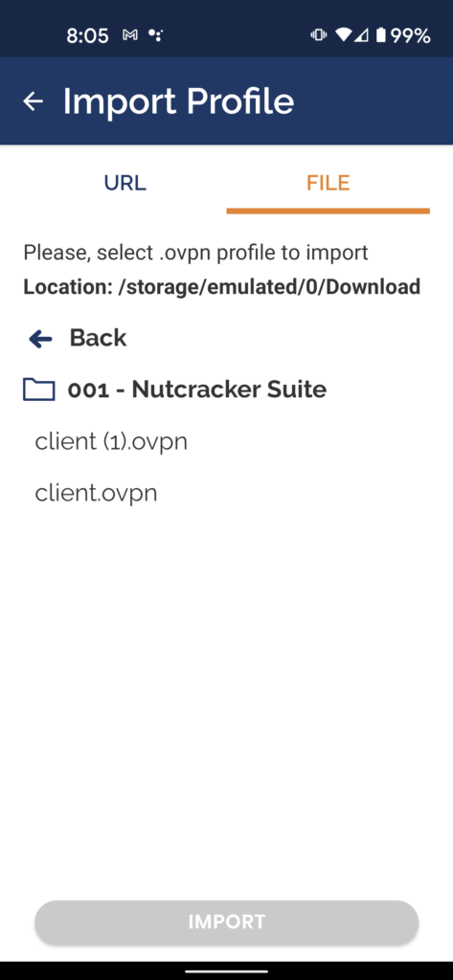Open the 001 - Nutcracker Suite folder

(197, 390)
